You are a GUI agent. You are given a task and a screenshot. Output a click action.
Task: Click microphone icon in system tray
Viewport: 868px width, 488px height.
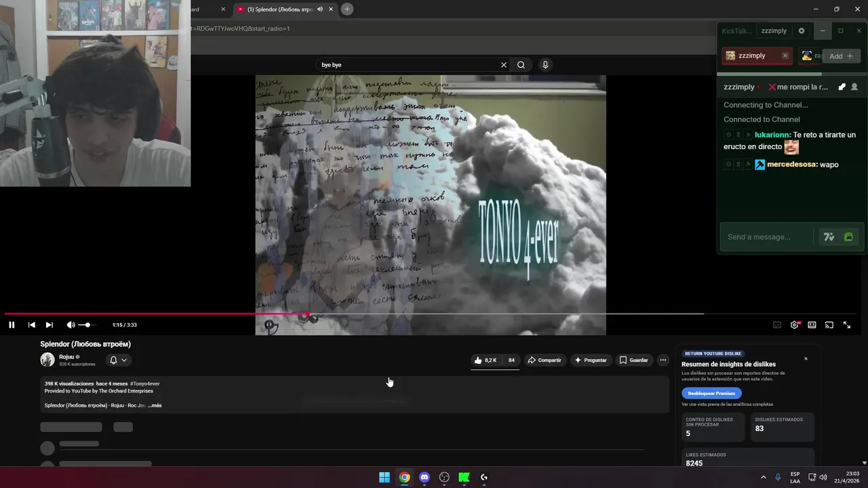click(778, 477)
